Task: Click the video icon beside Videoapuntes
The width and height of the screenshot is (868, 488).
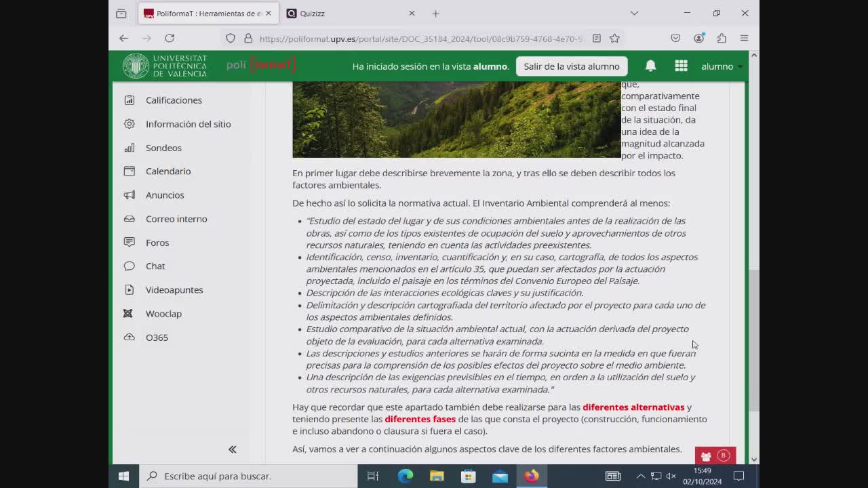Action: (x=130, y=290)
